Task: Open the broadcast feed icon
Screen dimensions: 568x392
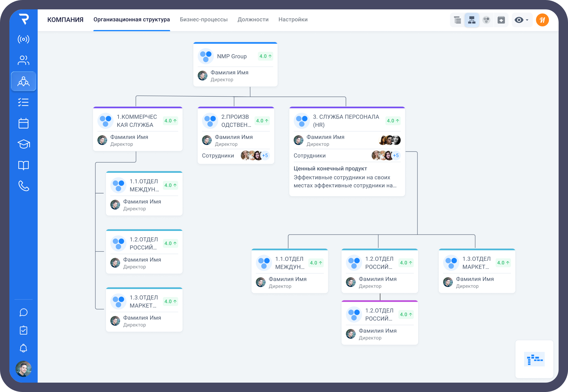Action: click(24, 39)
